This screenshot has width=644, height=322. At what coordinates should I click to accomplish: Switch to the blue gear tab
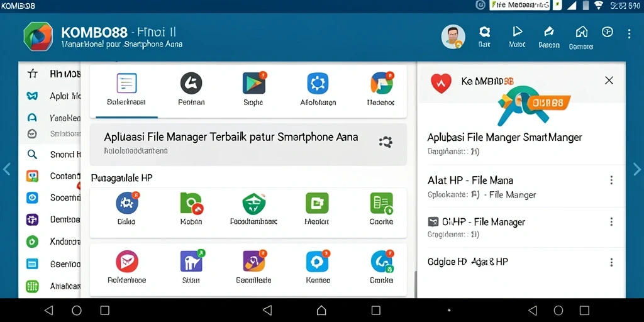(x=318, y=91)
